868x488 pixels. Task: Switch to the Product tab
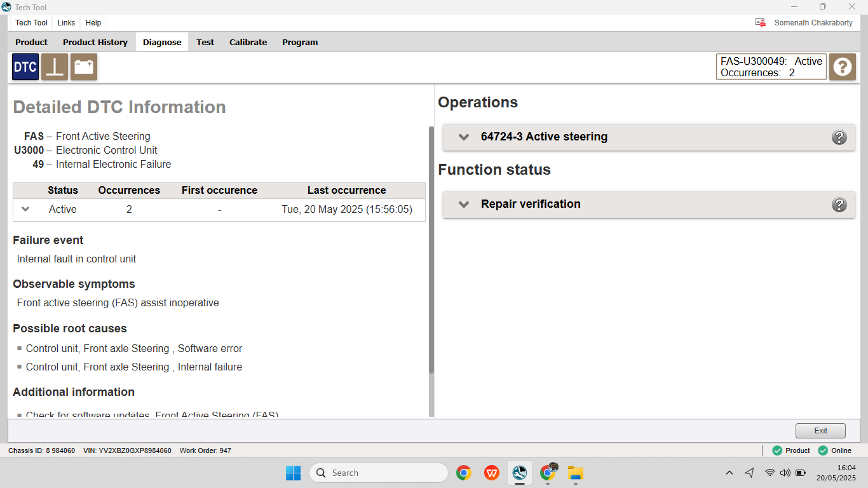pos(32,43)
